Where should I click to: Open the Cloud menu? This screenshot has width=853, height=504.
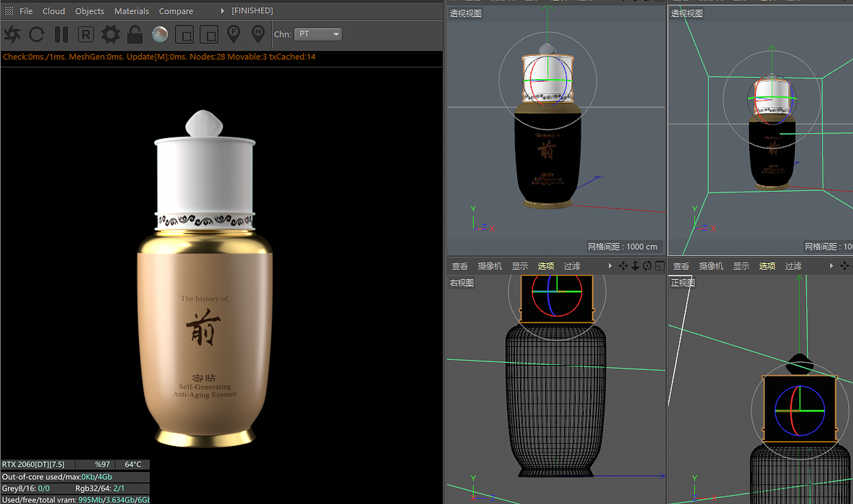[x=54, y=11]
